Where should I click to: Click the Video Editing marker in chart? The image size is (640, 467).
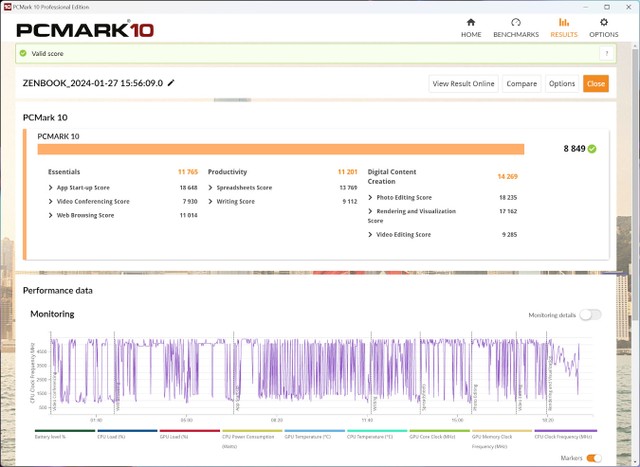click(x=520, y=398)
